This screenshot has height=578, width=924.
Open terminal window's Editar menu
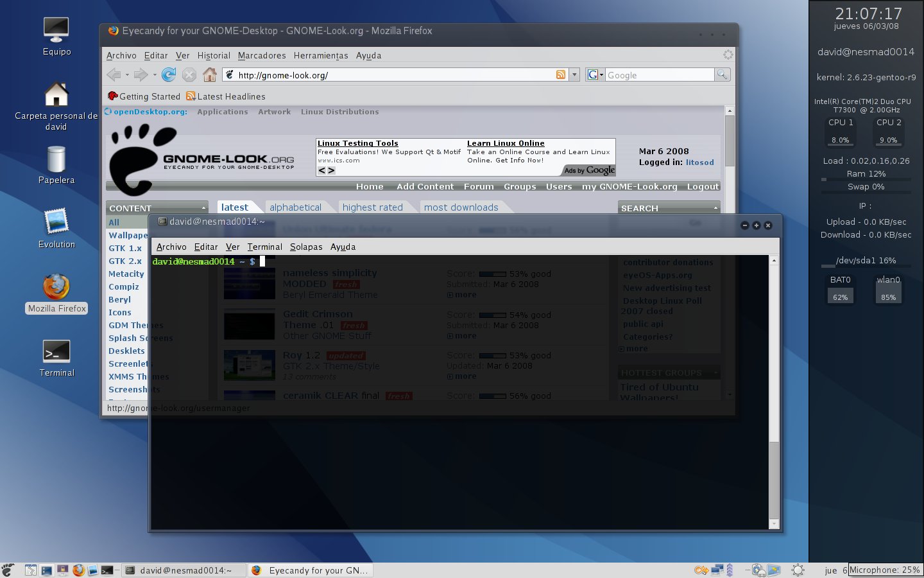[206, 247]
